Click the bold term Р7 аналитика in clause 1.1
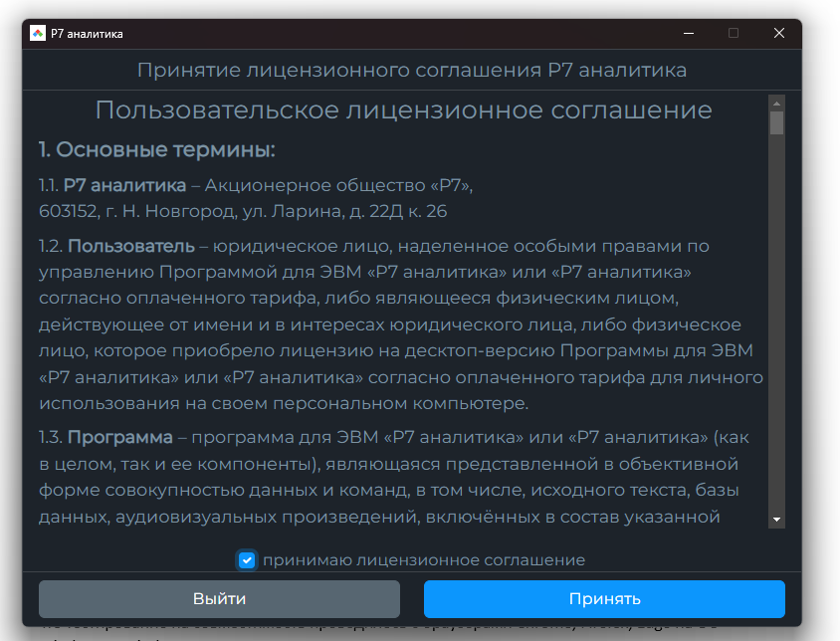 tap(124, 185)
